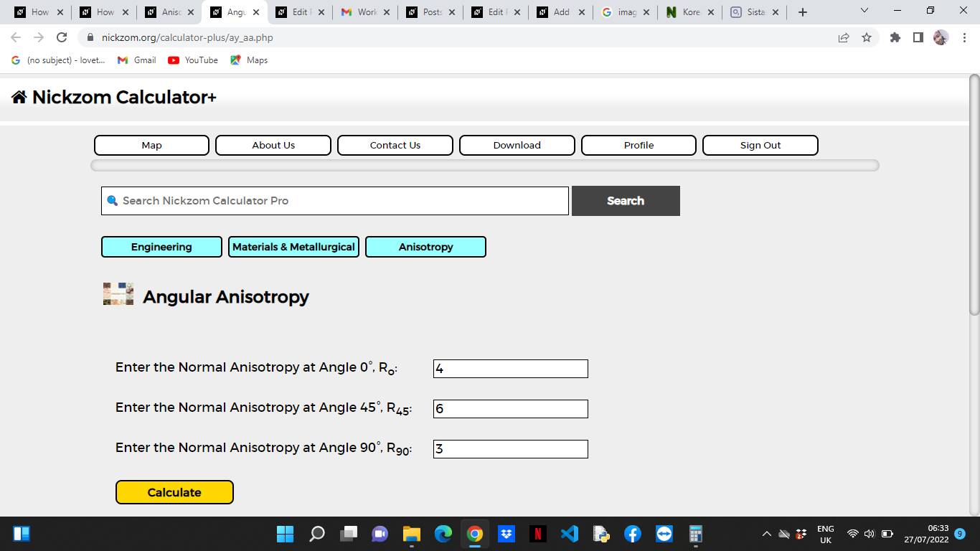Bookmark this page with the star

pyautogui.click(x=867, y=37)
